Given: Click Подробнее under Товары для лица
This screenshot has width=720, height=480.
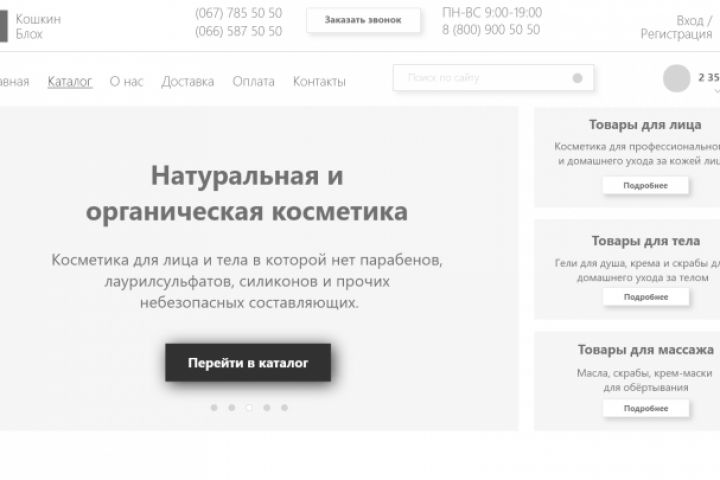Looking at the screenshot, I should (x=646, y=186).
